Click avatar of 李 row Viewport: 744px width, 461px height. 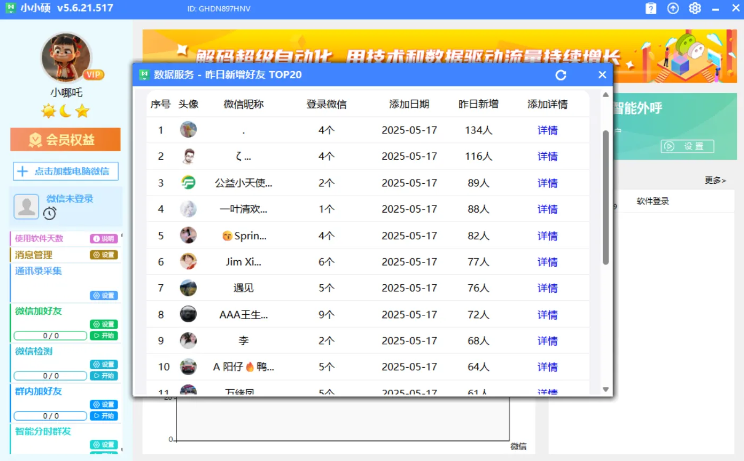tap(188, 340)
